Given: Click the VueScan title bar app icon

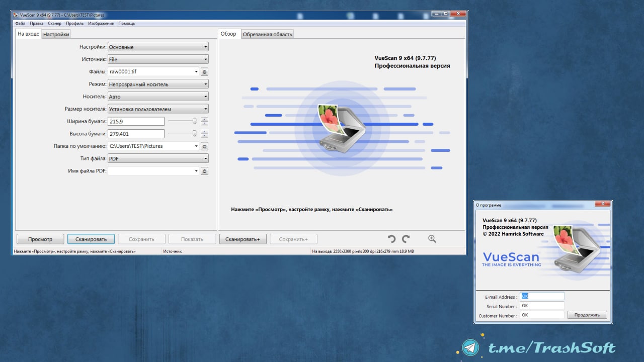Looking at the screenshot, I should (15, 15).
